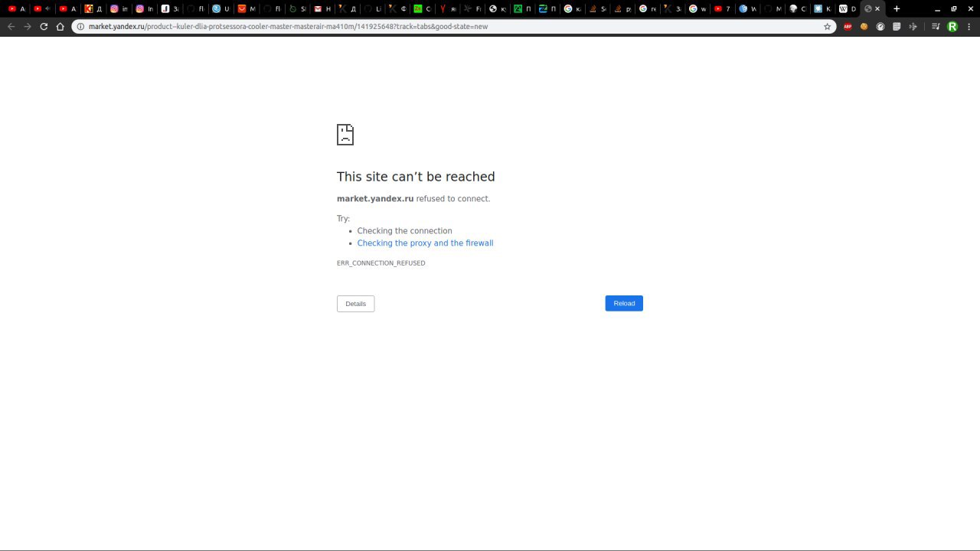Restore down the browser window
The width and height of the screenshot is (980, 551).
(954, 8)
